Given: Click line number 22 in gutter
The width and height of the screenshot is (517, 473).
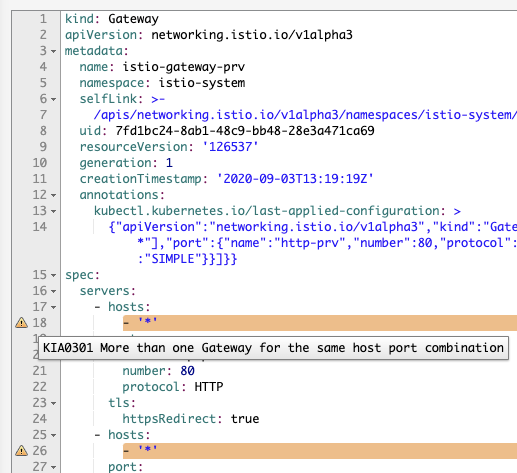Looking at the screenshot, I should point(39,387).
